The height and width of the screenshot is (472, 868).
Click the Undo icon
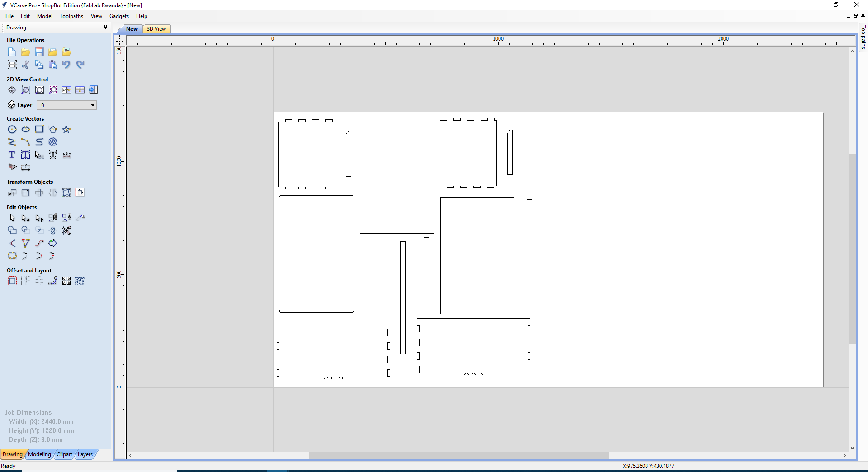coord(66,65)
